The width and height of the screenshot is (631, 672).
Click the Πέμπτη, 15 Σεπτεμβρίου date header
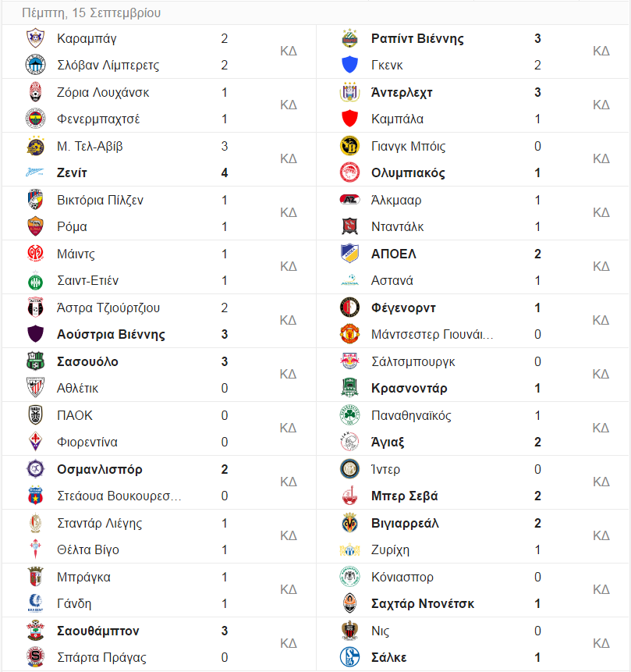coord(91,12)
